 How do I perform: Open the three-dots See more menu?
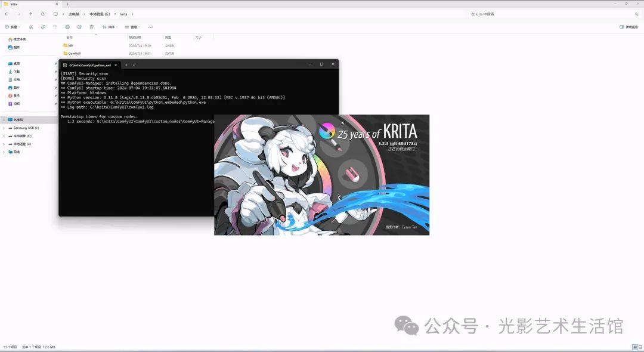(150, 27)
